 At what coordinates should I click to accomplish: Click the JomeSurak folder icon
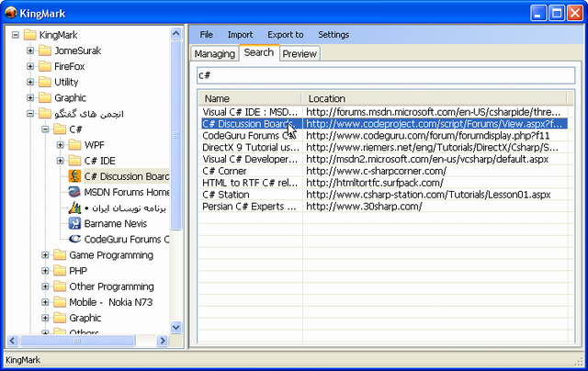pyautogui.click(x=45, y=51)
